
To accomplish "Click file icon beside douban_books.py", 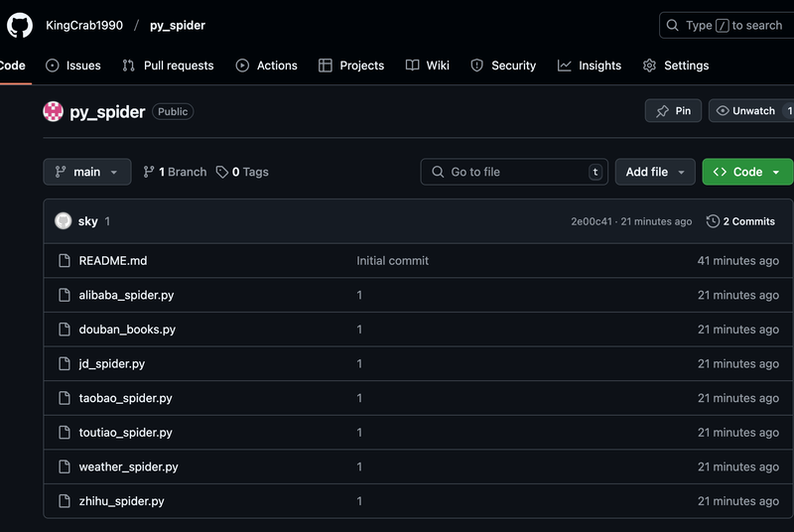I will point(65,330).
